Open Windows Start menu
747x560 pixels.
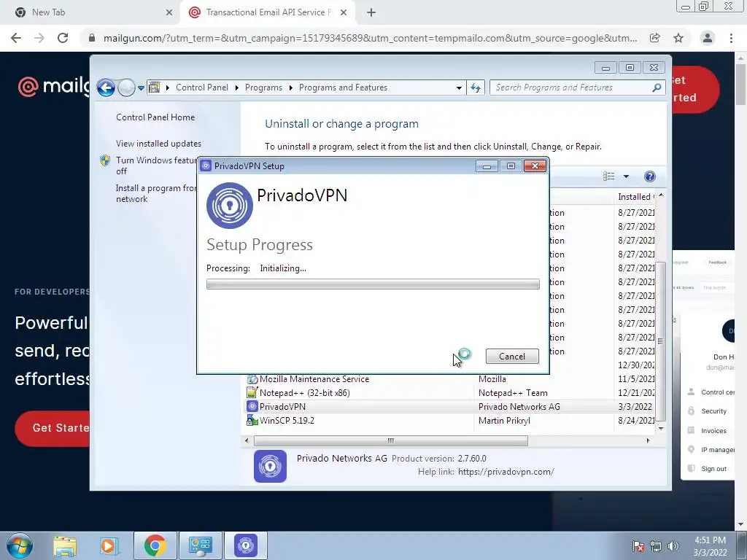tap(20, 545)
